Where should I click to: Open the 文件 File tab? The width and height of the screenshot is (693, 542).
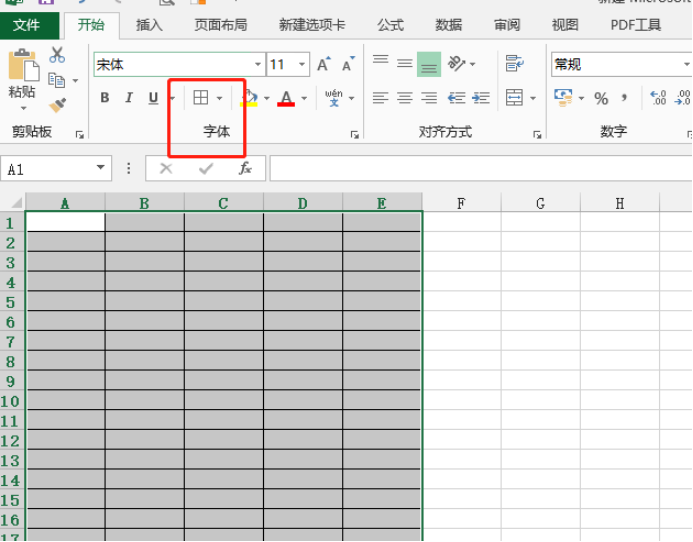click(x=29, y=26)
